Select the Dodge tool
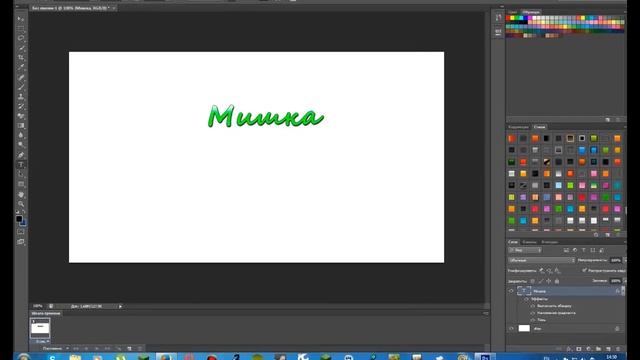 tap(21, 145)
